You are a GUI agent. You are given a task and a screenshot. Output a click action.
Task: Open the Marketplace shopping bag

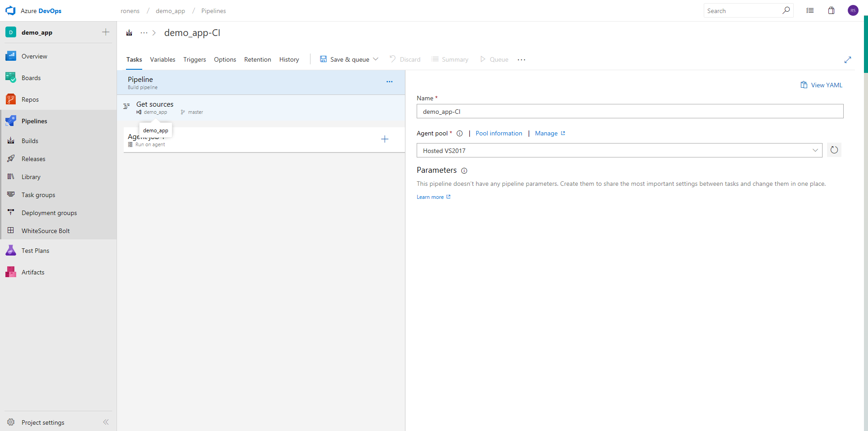[831, 10]
